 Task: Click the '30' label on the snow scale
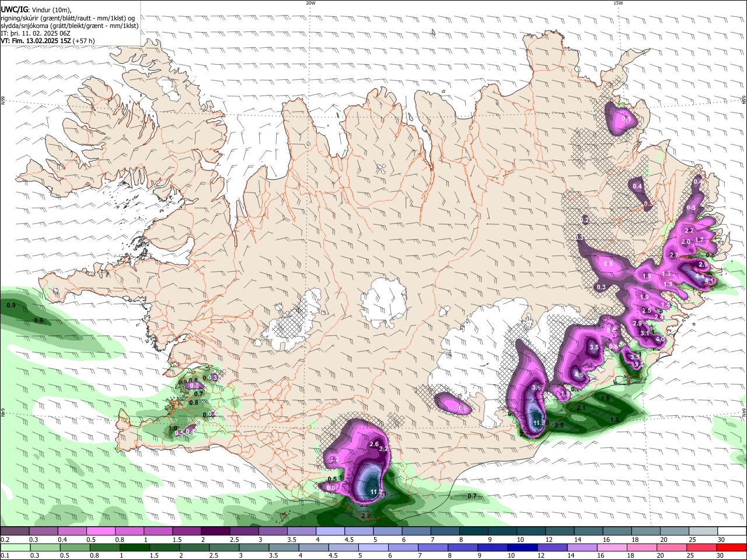[721, 540]
